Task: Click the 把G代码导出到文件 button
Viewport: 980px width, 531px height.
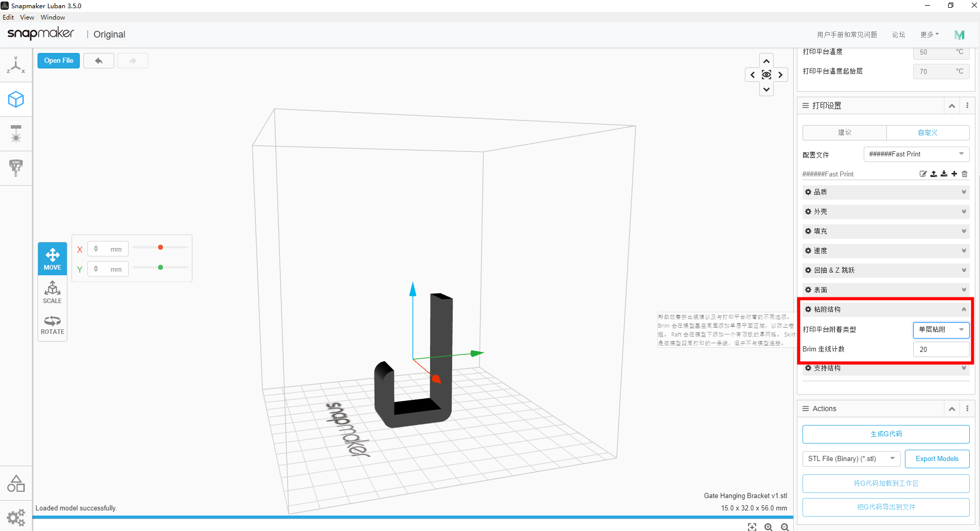Action: click(x=886, y=507)
